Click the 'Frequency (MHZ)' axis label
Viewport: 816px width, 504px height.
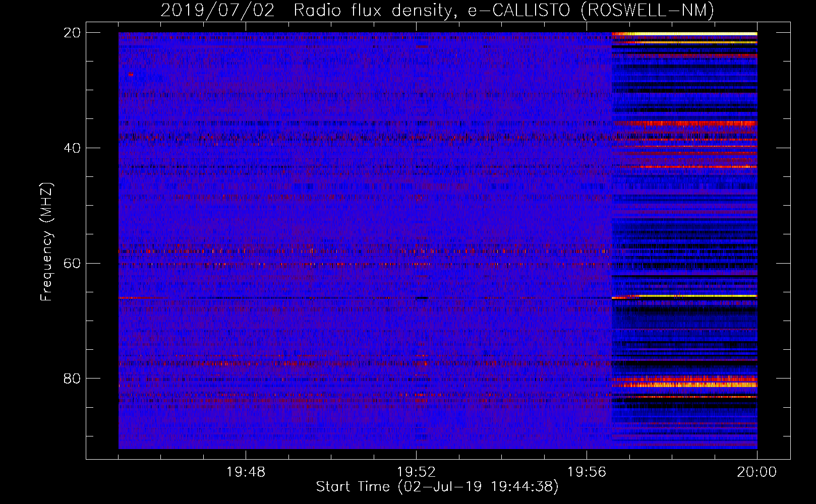[x=46, y=242]
